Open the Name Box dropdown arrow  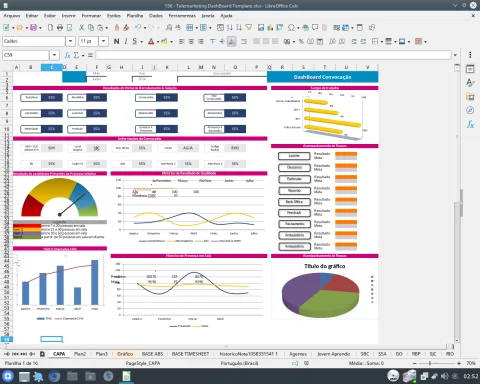[54, 55]
